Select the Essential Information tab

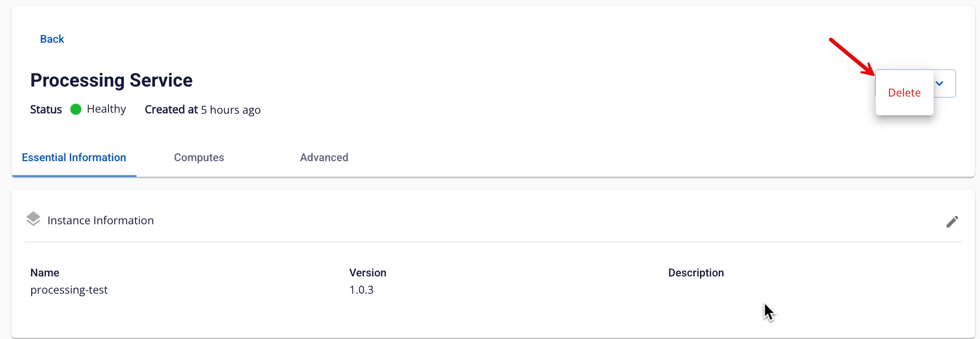click(x=74, y=158)
